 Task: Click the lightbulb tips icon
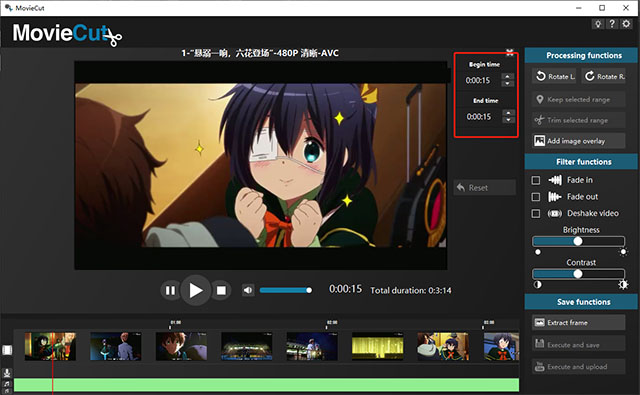point(598,24)
